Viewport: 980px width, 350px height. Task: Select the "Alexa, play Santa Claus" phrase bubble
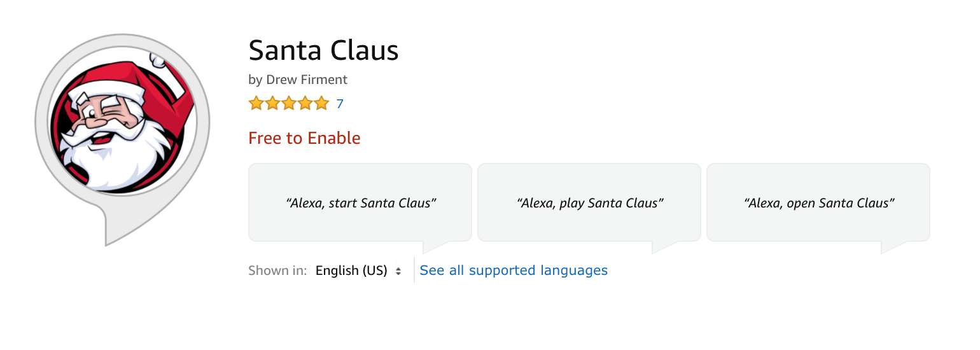click(589, 203)
